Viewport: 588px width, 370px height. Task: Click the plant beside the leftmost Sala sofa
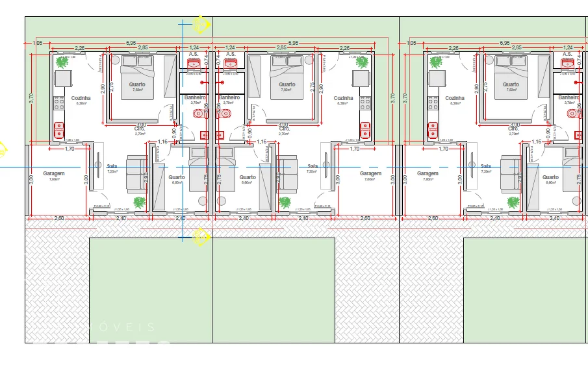tap(139, 203)
